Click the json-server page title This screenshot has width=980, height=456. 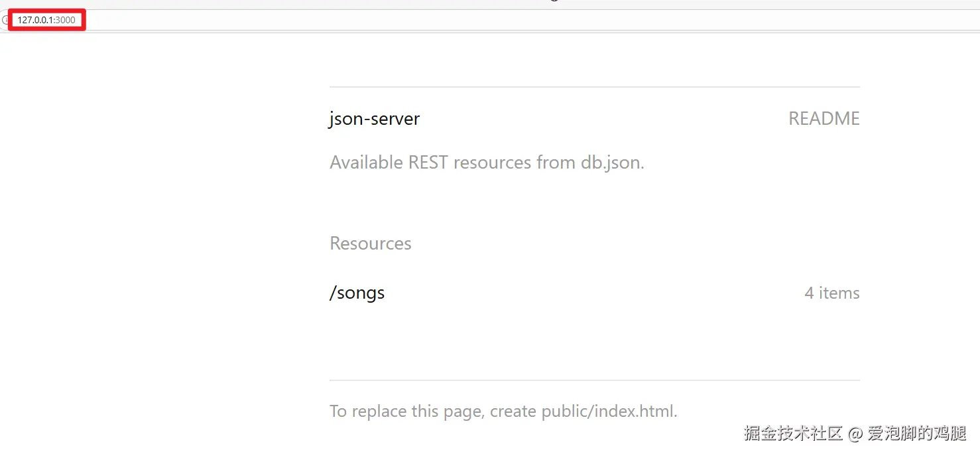(375, 119)
